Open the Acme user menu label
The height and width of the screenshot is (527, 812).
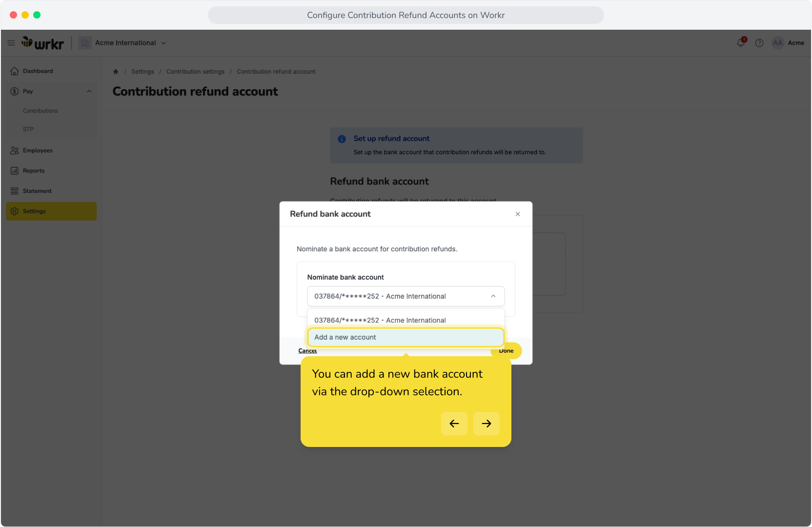pos(796,43)
